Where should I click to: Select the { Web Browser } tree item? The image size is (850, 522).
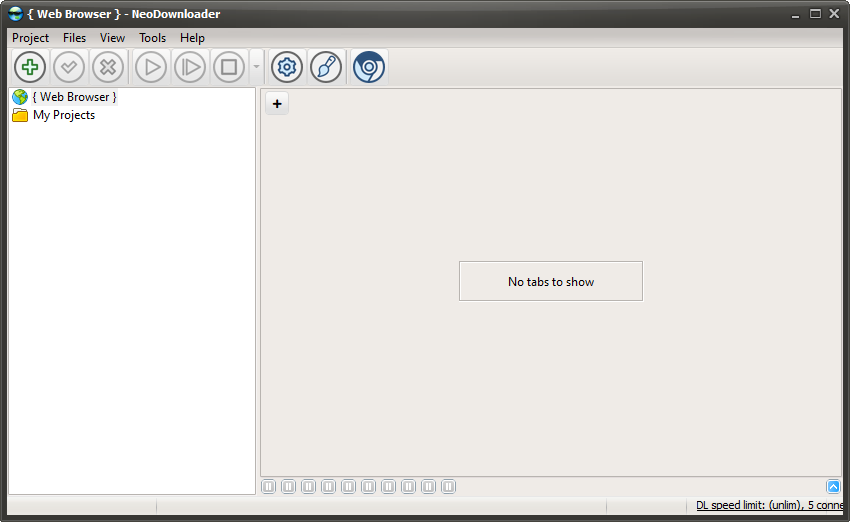75,97
